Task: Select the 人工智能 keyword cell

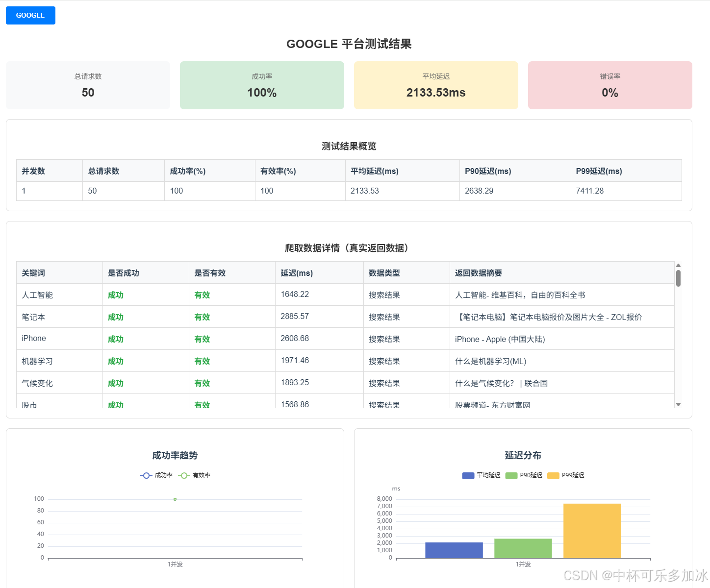Action: tap(59, 295)
